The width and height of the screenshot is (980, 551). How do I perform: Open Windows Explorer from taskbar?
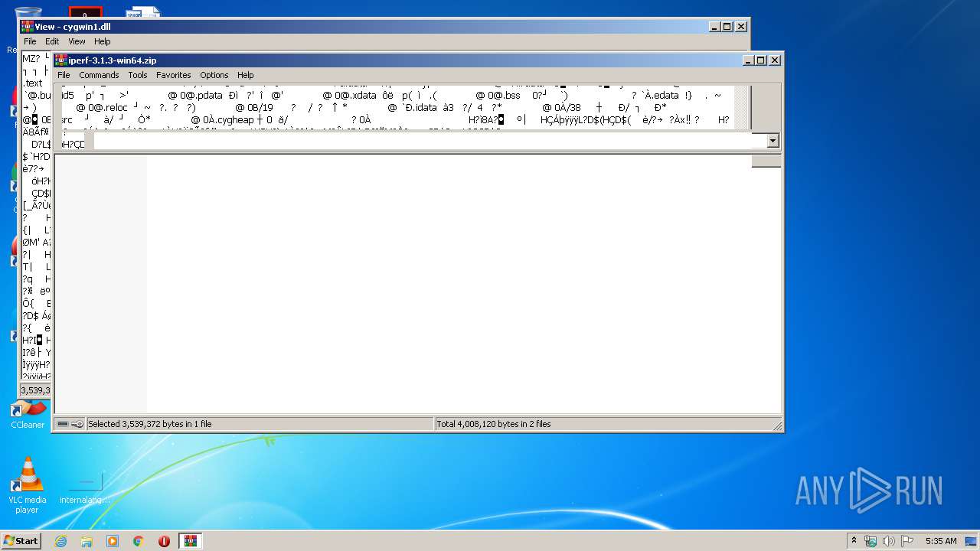(87, 541)
